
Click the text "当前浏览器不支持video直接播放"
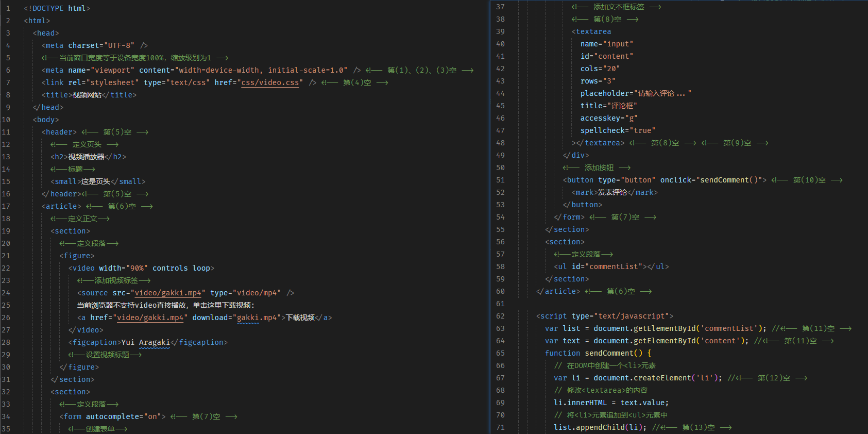132,305
